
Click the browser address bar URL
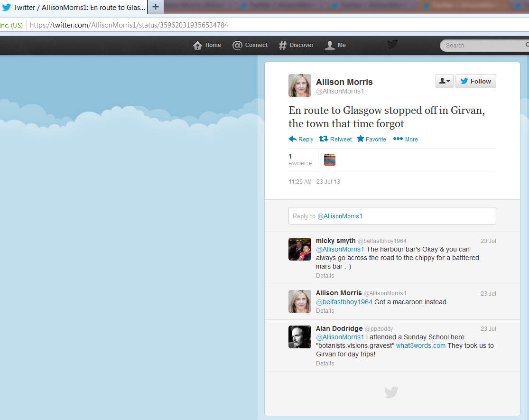pyautogui.click(x=129, y=25)
